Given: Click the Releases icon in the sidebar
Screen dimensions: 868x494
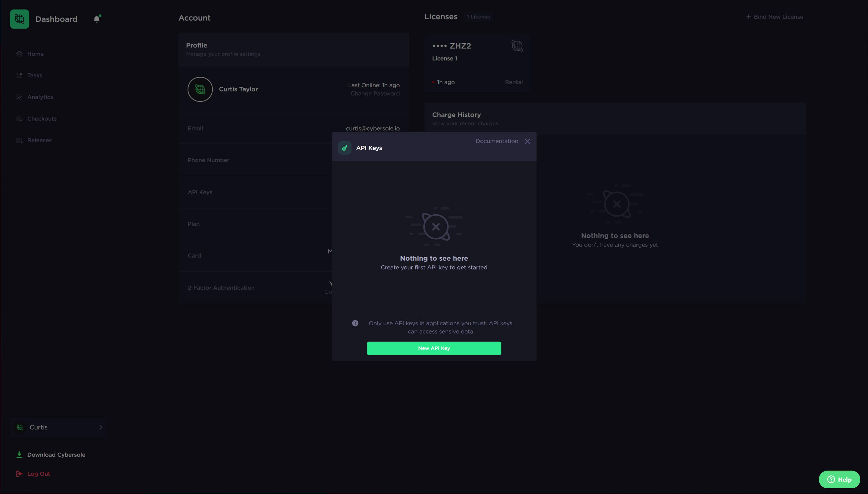Looking at the screenshot, I should [x=19, y=140].
